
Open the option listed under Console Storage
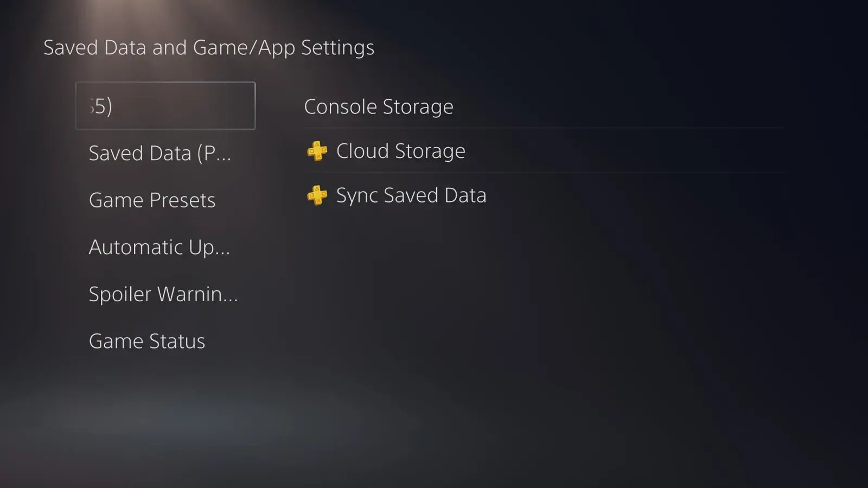[400, 151]
